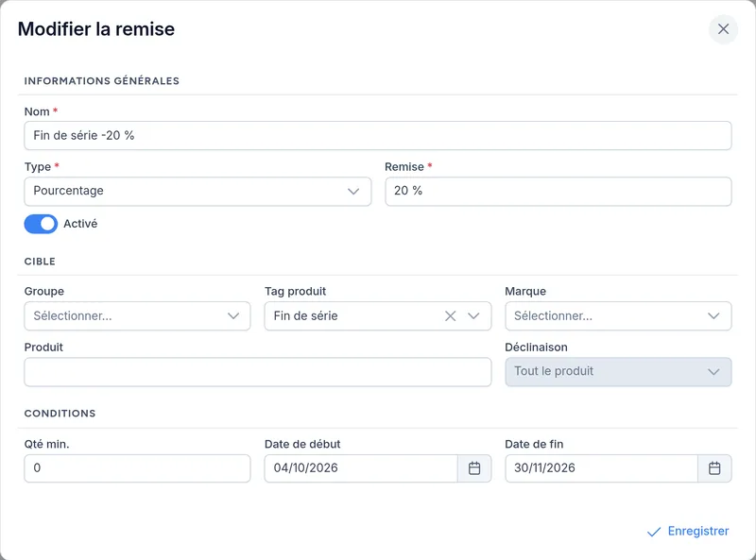Click the Informations générales section heading
The width and height of the screenshot is (756, 560).
coord(102,81)
